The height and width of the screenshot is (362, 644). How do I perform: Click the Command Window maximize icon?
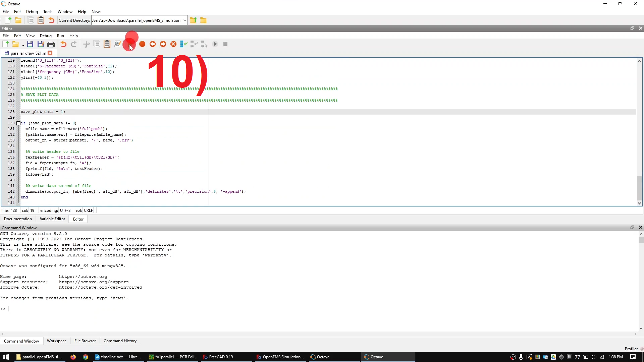(632, 227)
